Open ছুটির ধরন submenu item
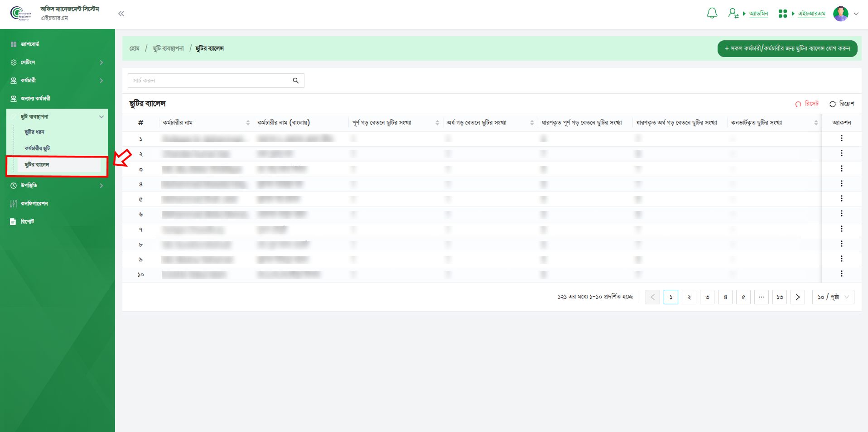The image size is (868, 432). pyautogui.click(x=34, y=132)
